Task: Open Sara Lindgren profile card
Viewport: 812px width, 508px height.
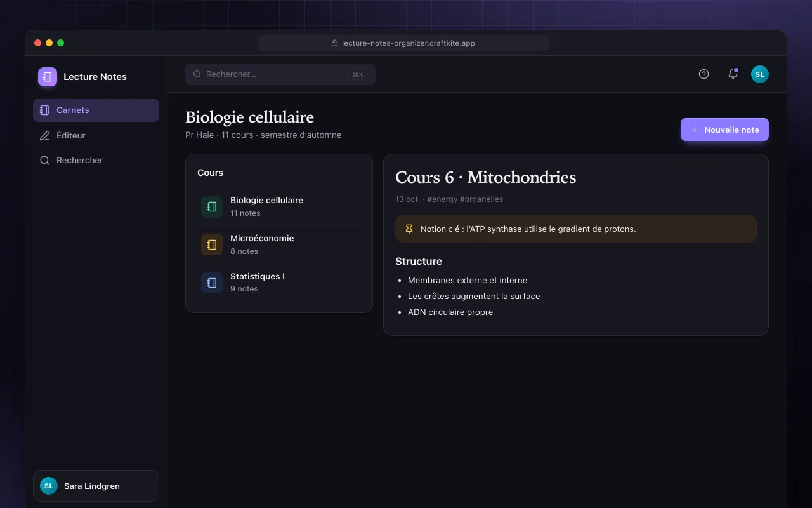Action: (96, 486)
